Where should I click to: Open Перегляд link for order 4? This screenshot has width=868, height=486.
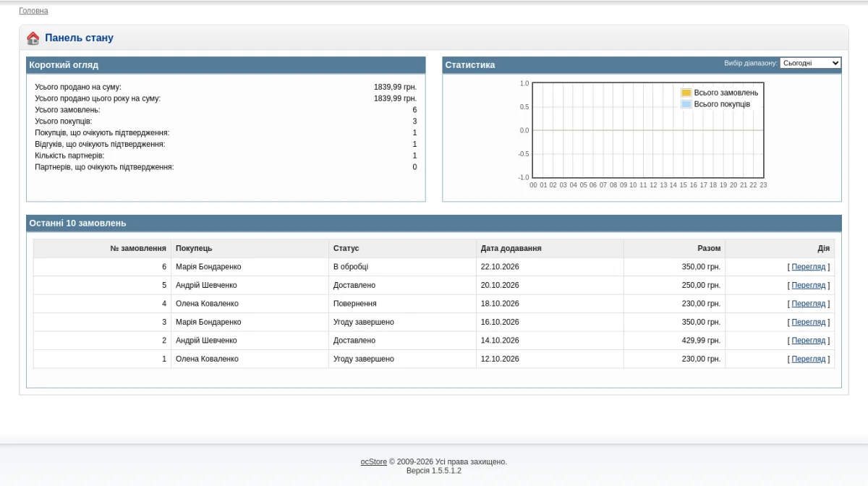808,304
